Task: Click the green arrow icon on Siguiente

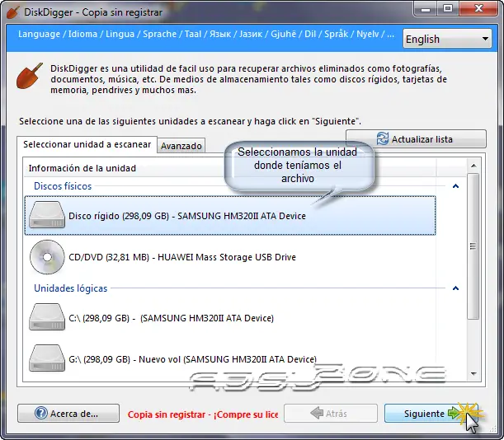Action: point(454,413)
